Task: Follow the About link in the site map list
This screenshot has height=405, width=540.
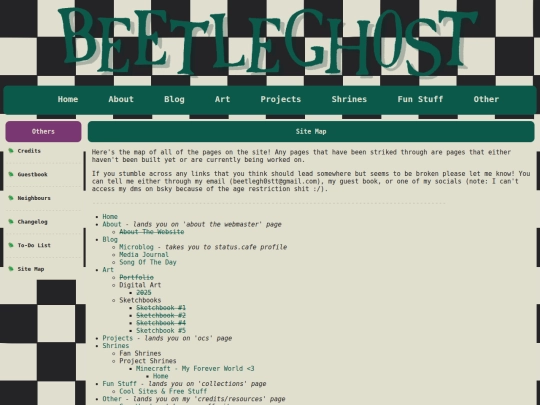Action: (112, 224)
